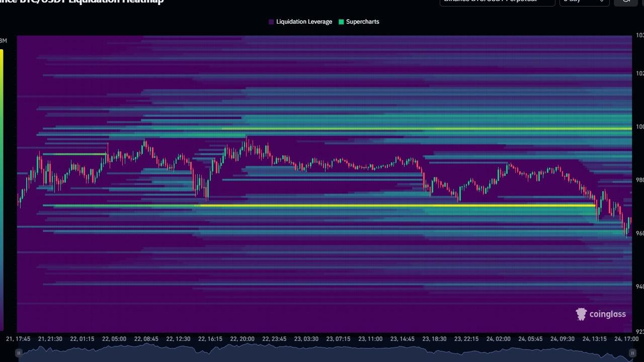Click the "23, 14:45" time axis label
The image size is (644, 362).
coord(402,339)
